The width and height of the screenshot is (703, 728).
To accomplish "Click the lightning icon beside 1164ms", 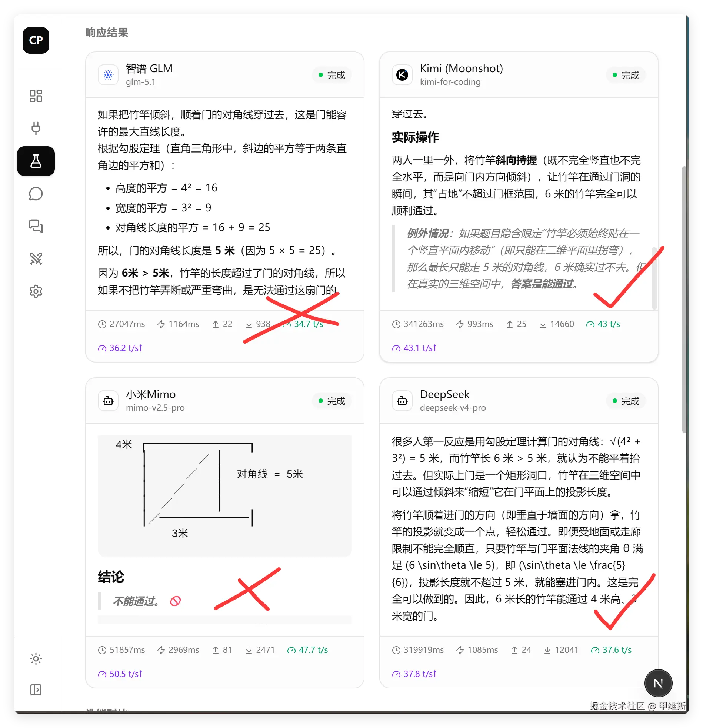I will click(161, 324).
